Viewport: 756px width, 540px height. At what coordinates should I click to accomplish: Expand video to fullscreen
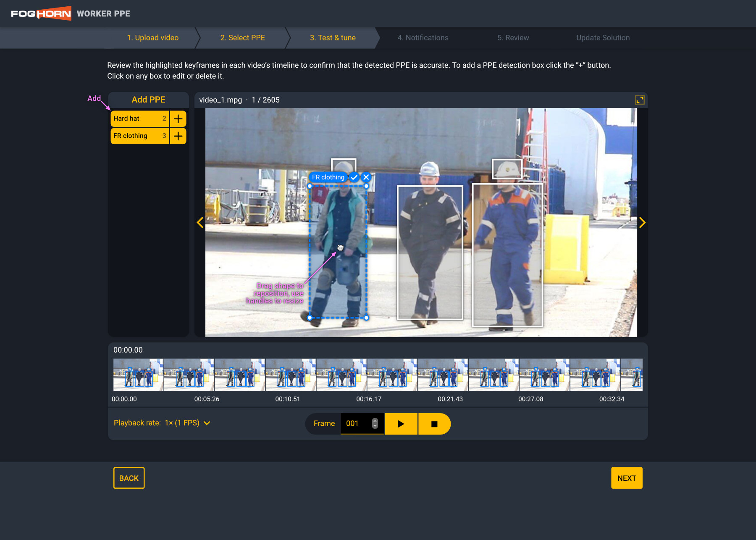pyautogui.click(x=639, y=100)
